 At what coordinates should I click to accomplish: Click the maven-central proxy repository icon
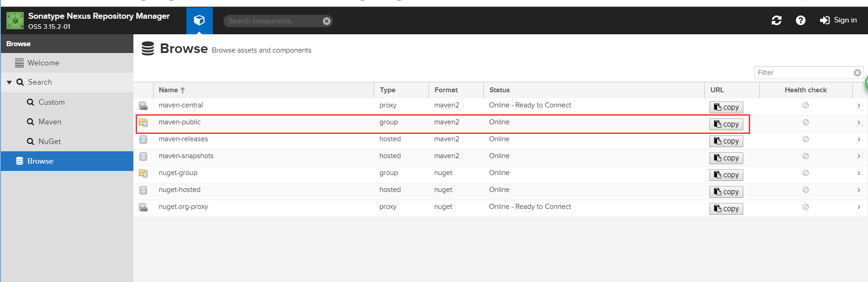point(143,106)
